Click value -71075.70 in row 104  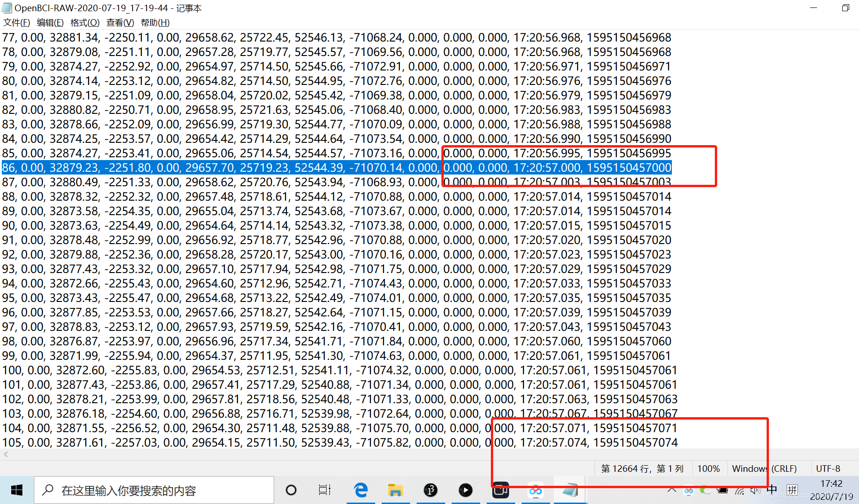(x=382, y=428)
